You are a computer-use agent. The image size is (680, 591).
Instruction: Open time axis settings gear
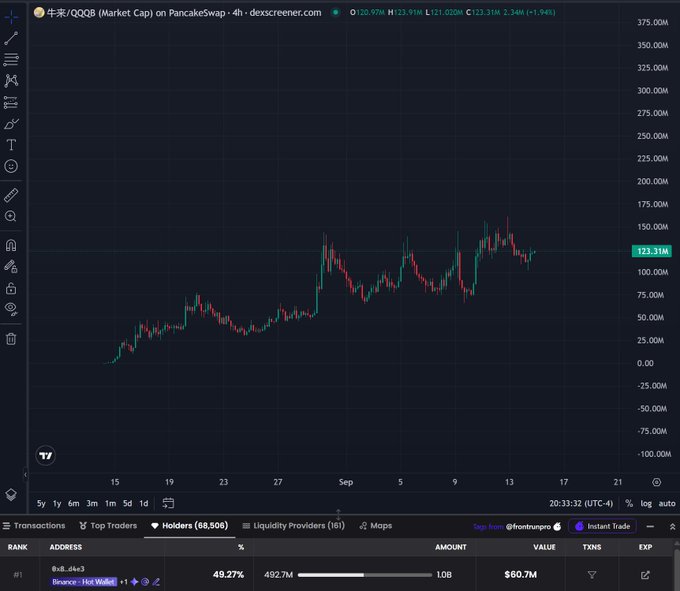(657, 482)
